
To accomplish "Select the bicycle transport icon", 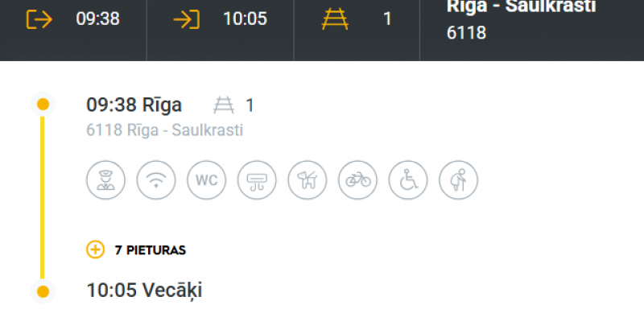I will 357,180.
